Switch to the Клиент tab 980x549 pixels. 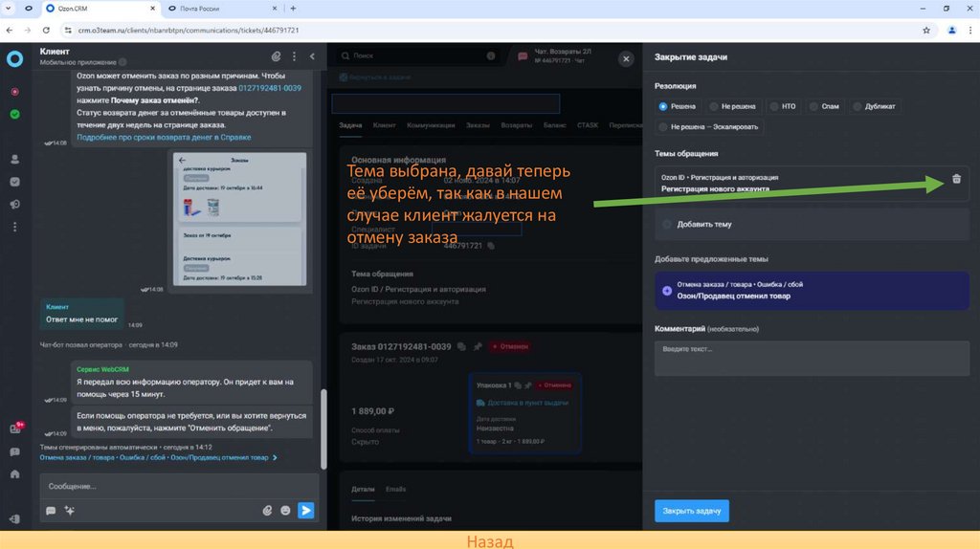384,125
